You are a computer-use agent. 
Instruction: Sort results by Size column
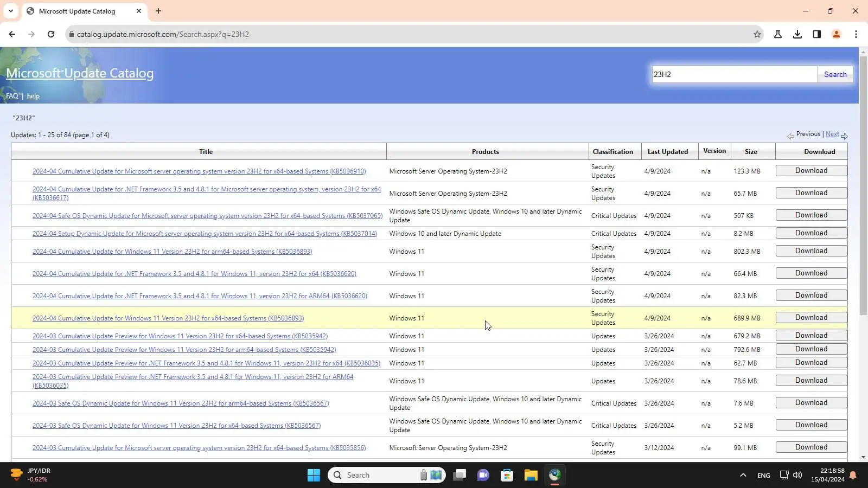pyautogui.click(x=751, y=152)
